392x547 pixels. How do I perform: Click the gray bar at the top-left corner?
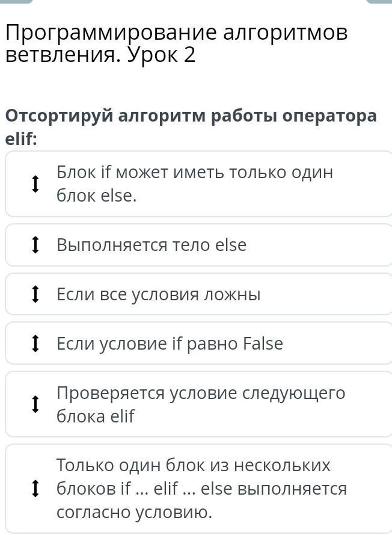coord(16,2)
